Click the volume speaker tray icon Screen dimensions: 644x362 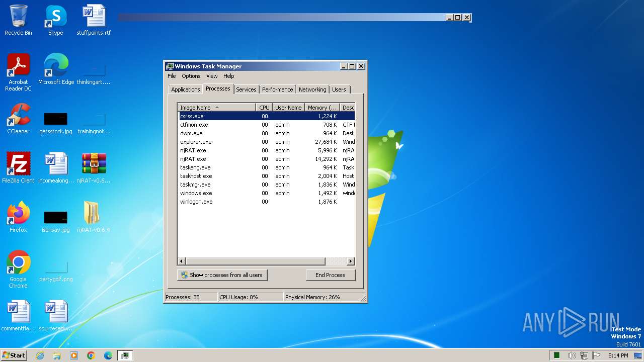tap(572, 355)
